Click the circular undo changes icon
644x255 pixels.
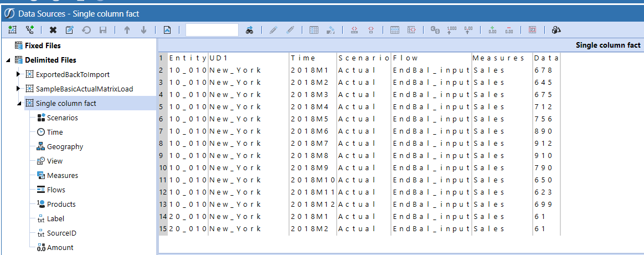tap(86, 29)
